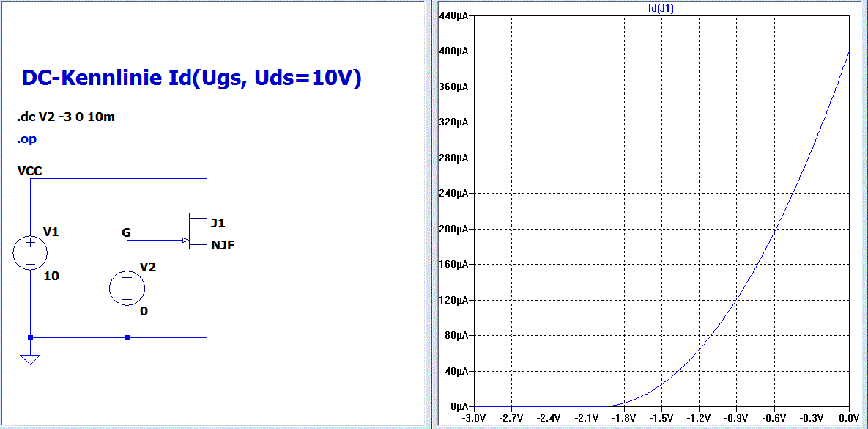Click the 280µA y-axis label
The image size is (868, 429).
(453, 158)
